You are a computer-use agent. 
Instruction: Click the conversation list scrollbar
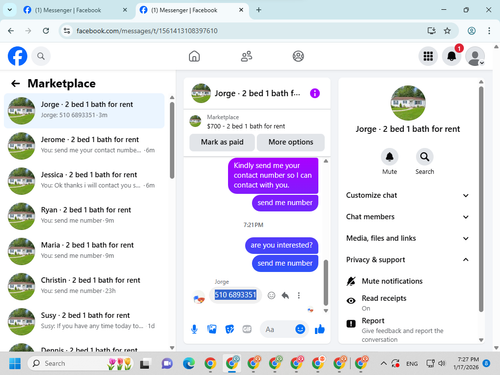(172, 140)
